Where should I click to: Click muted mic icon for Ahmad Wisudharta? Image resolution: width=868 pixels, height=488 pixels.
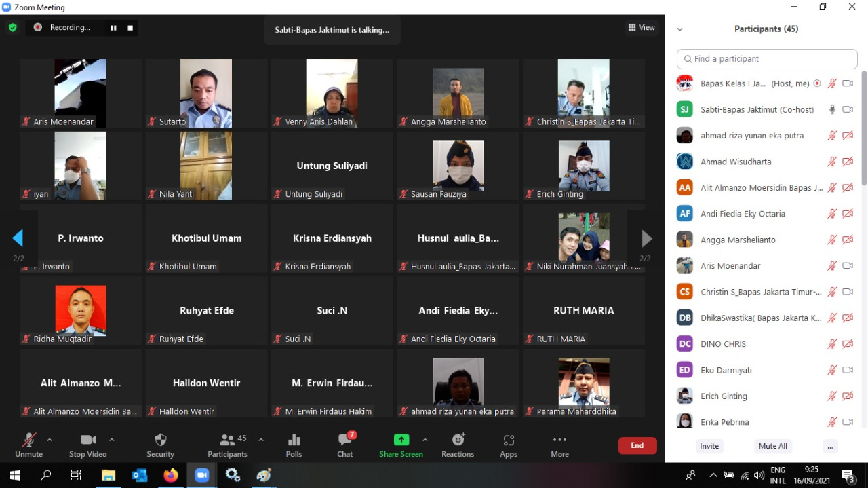(x=832, y=162)
